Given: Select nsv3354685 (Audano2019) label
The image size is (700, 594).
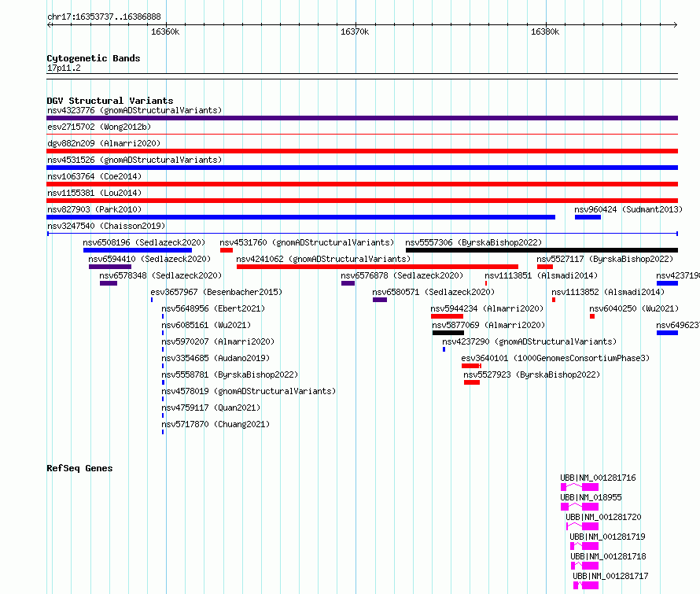Looking at the screenshot, I should pos(216,358).
